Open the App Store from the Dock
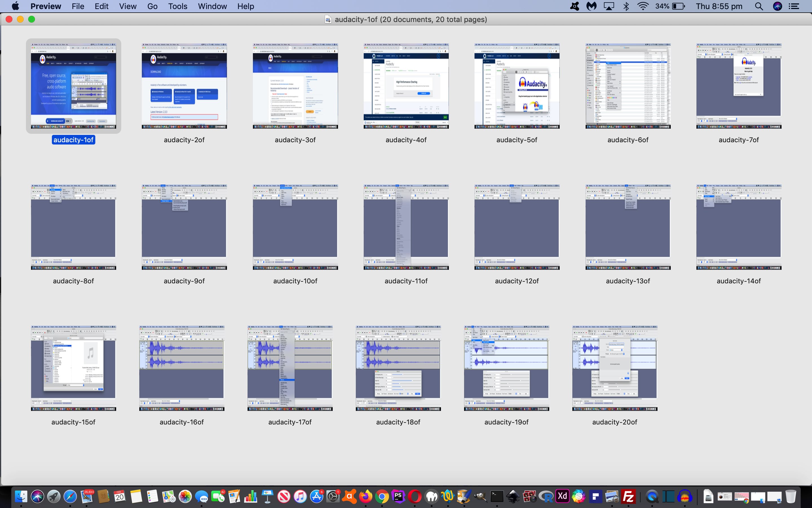Image resolution: width=812 pixels, height=508 pixels. click(316, 496)
